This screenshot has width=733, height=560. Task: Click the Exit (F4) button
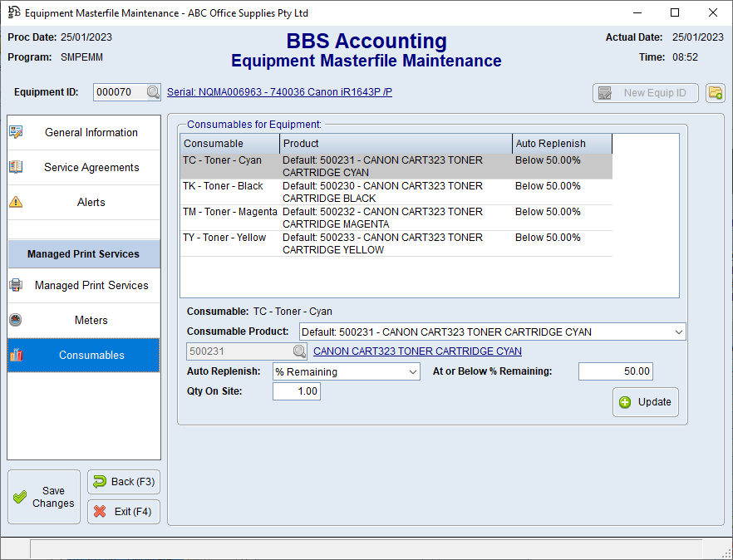pyautogui.click(x=123, y=512)
